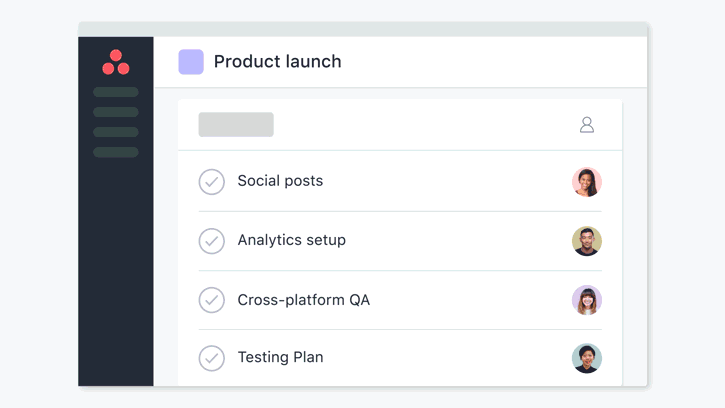Click the purple project color square
Viewport: 725px width, 408px height.
pyautogui.click(x=191, y=62)
